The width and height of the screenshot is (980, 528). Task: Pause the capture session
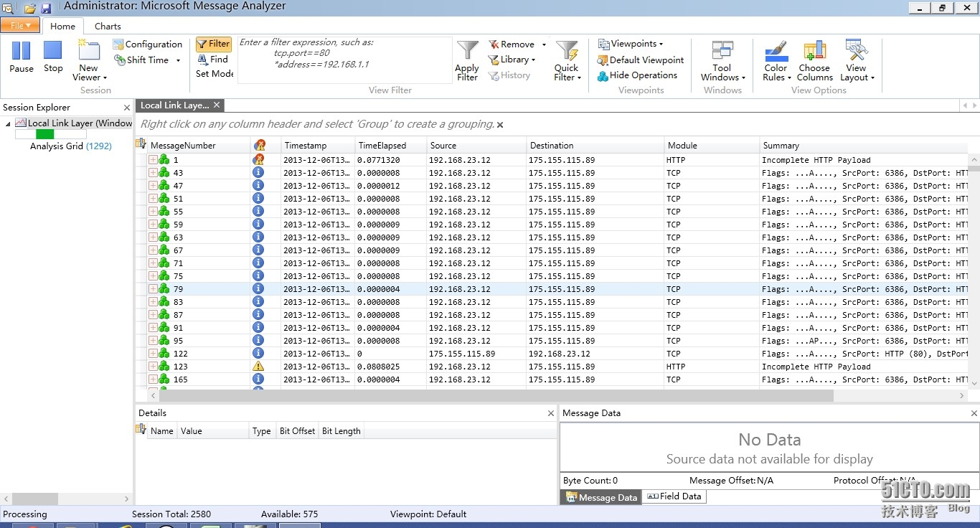22,57
